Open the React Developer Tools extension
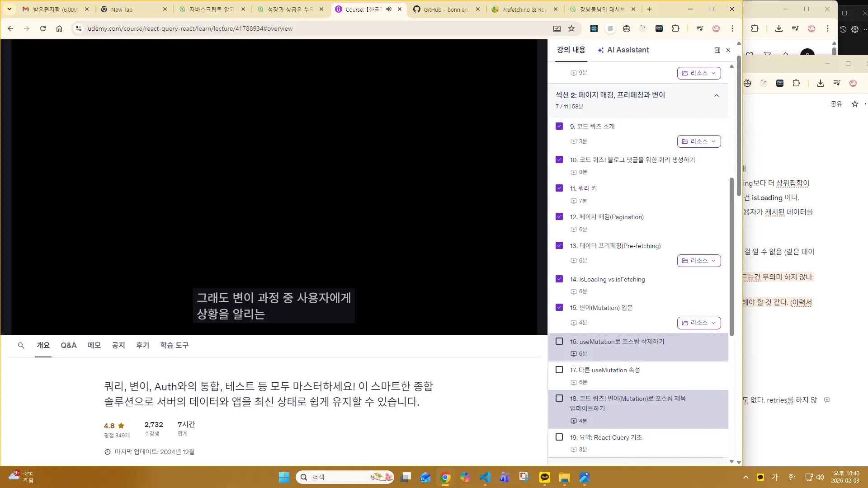This screenshot has width=868, height=488. click(x=594, y=28)
